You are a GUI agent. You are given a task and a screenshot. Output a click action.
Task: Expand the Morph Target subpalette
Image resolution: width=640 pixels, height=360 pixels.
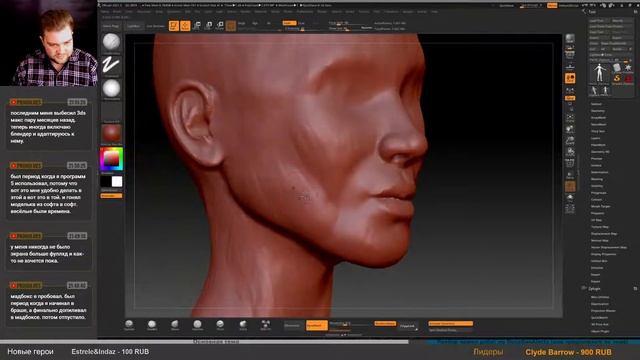click(600, 207)
